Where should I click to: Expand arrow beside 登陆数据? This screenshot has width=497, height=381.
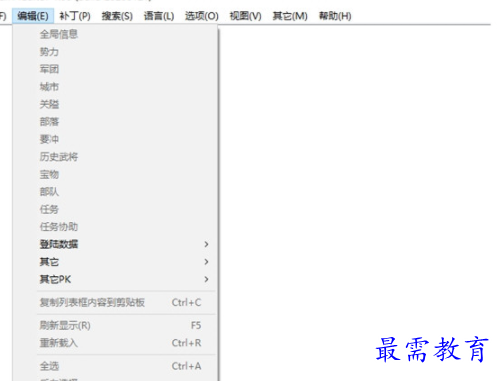(x=206, y=244)
